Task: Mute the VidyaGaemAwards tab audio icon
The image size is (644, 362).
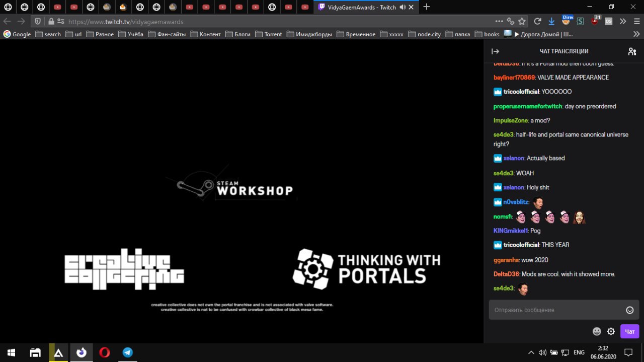Action: [x=403, y=7]
